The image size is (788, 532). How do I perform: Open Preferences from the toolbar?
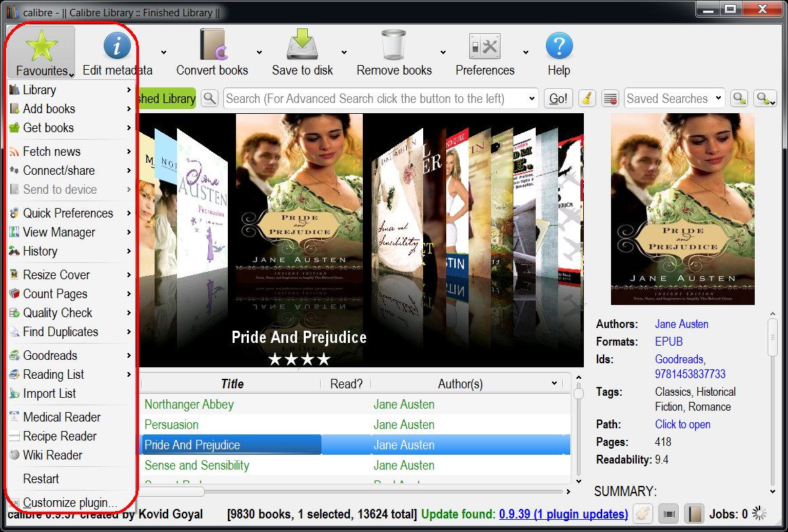point(484,53)
